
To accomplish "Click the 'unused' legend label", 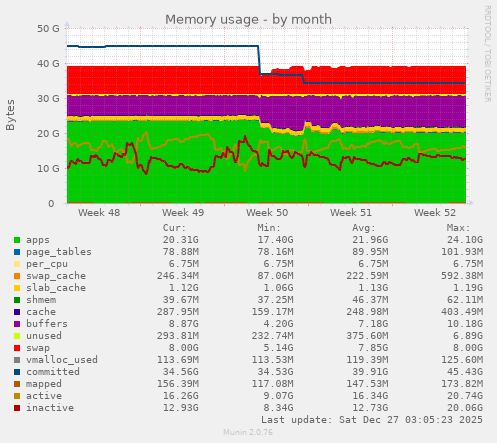I will pos(44,336).
